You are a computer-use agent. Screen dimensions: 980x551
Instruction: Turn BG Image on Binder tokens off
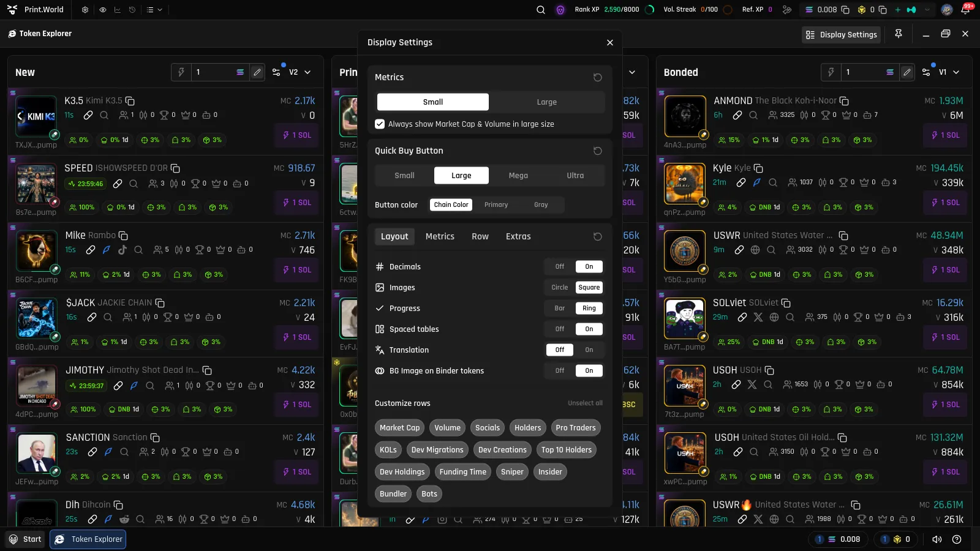(x=560, y=370)
